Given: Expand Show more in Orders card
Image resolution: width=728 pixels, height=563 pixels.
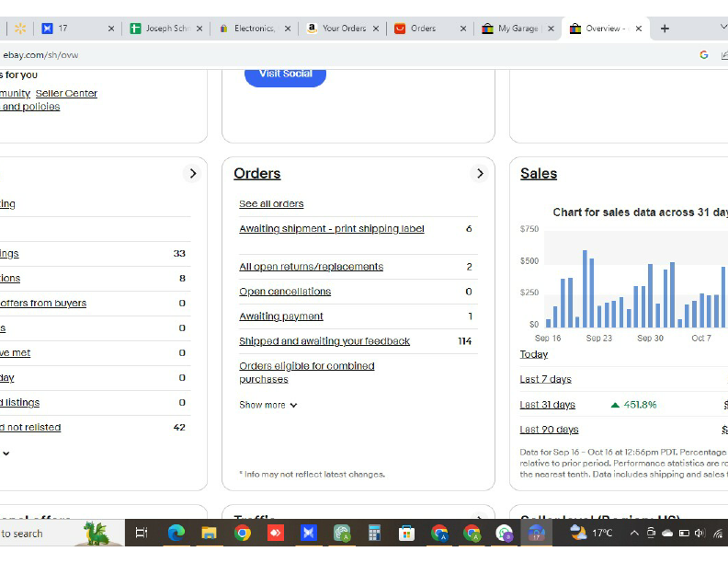Looking at the screenshot, I should coord(267,405).
